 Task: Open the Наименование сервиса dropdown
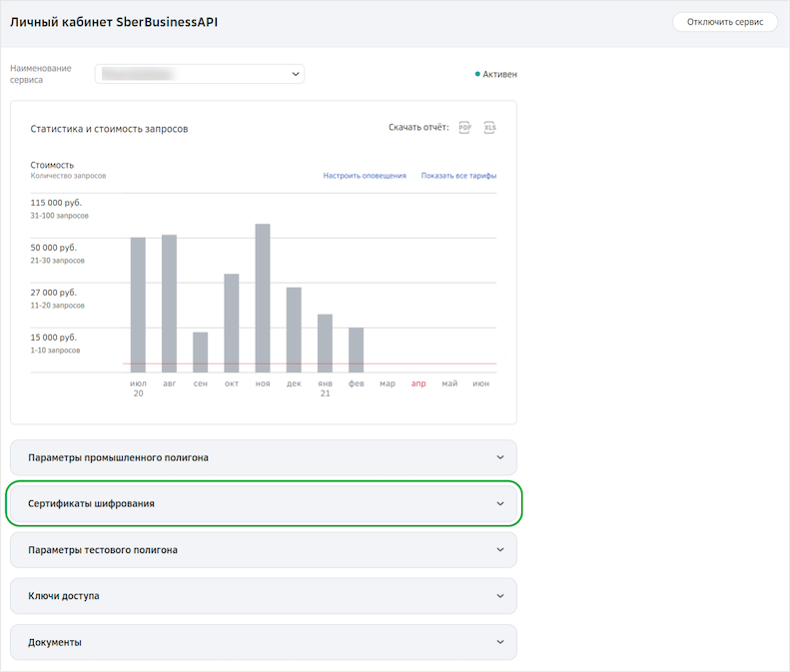tap(200, 74)
